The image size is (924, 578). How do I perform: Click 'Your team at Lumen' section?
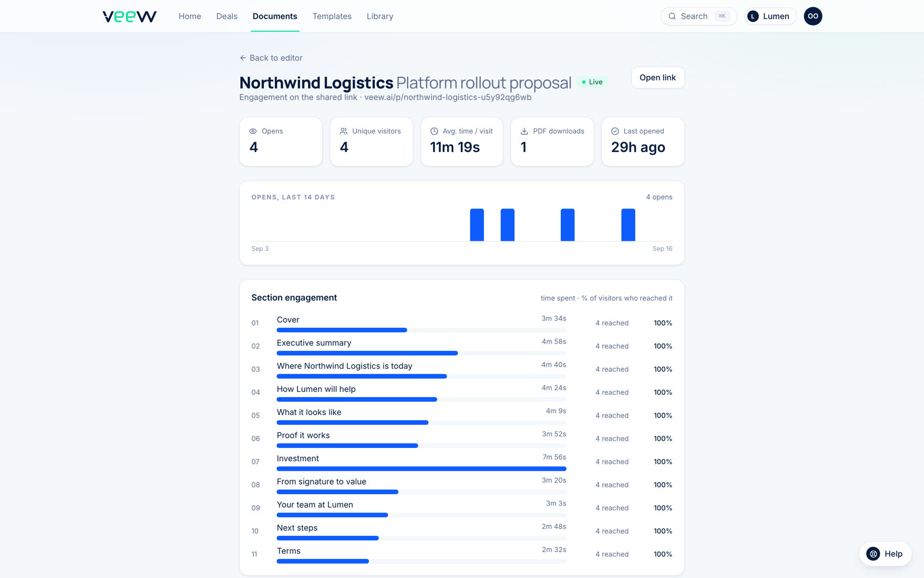pyautogui.click(x=462, y=508)
